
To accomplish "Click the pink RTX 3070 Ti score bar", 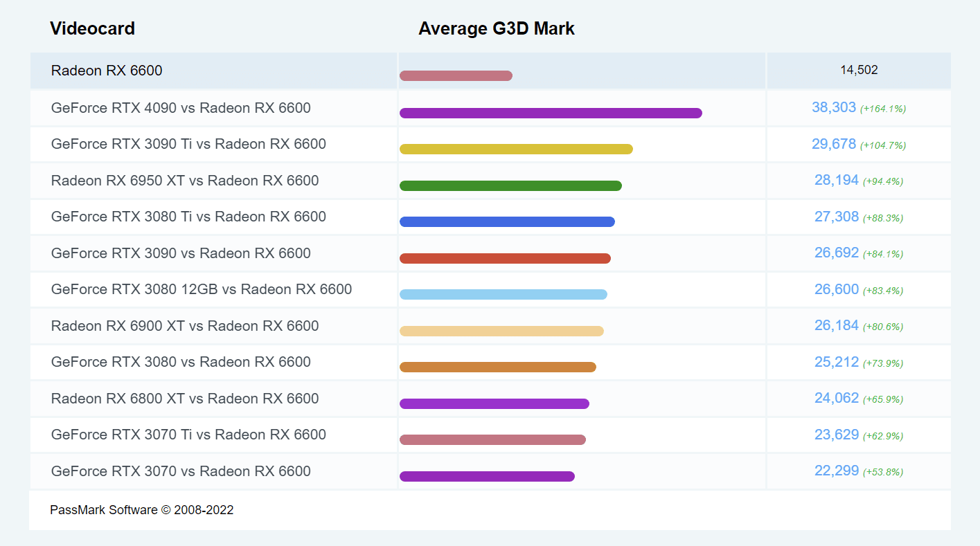I will click(x=492, y=439).
